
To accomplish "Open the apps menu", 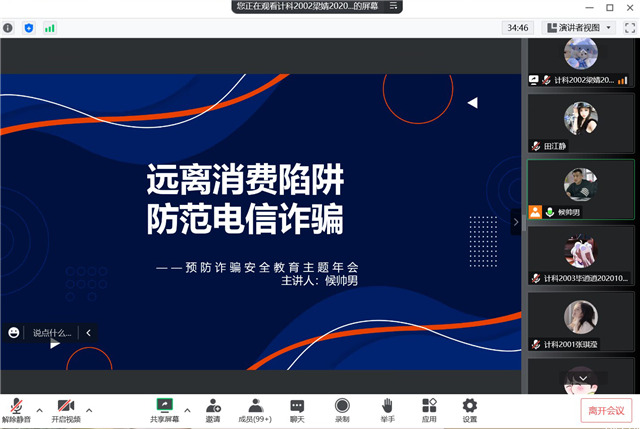I will 429,410.
